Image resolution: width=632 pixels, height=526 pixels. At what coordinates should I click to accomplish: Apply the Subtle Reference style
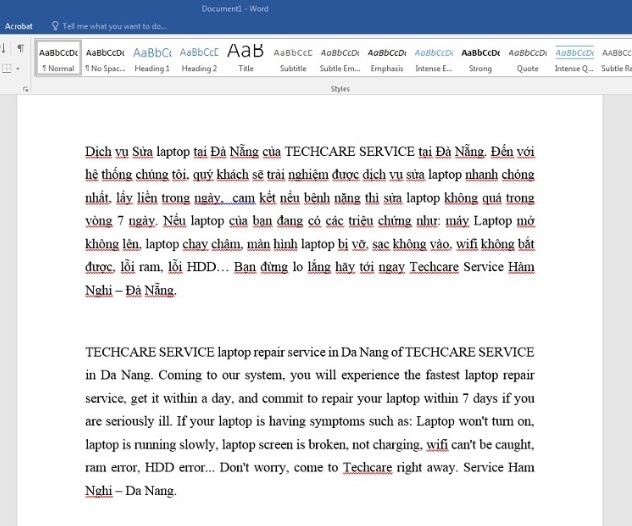click(616, 58)
